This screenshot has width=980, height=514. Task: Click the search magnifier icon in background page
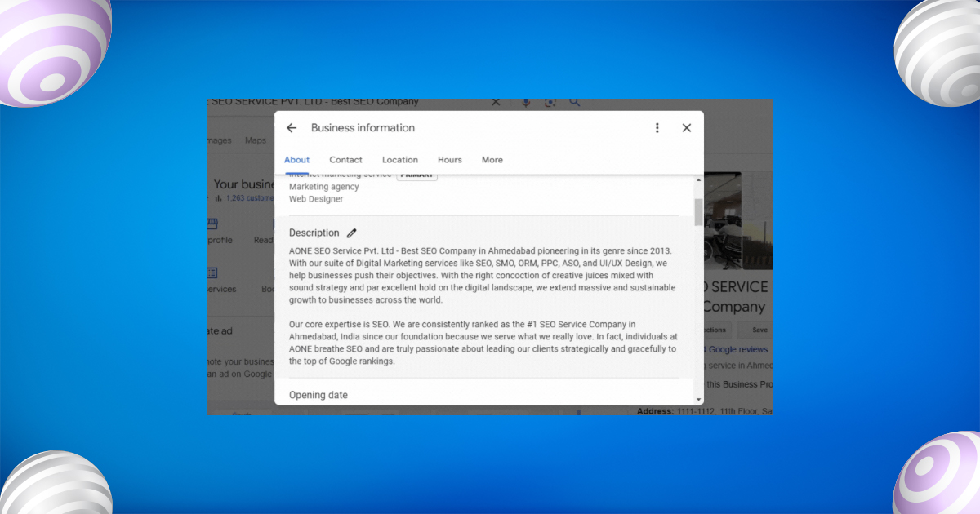click(x=575, y=102)
